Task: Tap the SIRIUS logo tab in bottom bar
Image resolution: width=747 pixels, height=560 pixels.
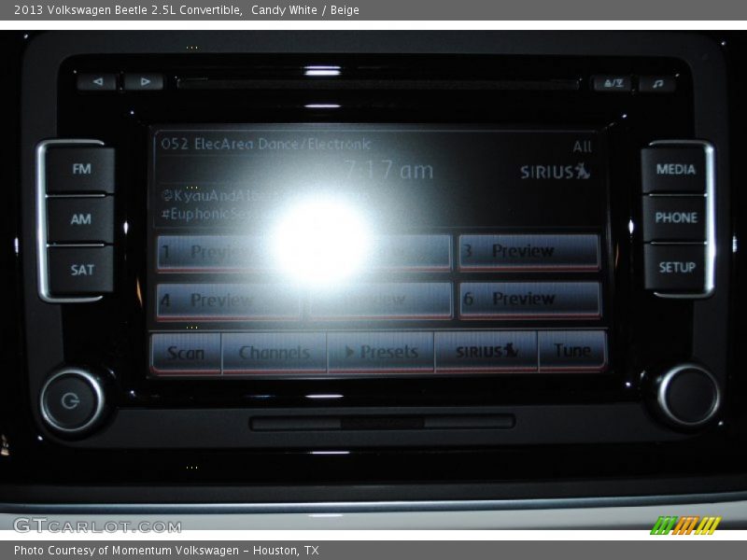Action: 486,352
